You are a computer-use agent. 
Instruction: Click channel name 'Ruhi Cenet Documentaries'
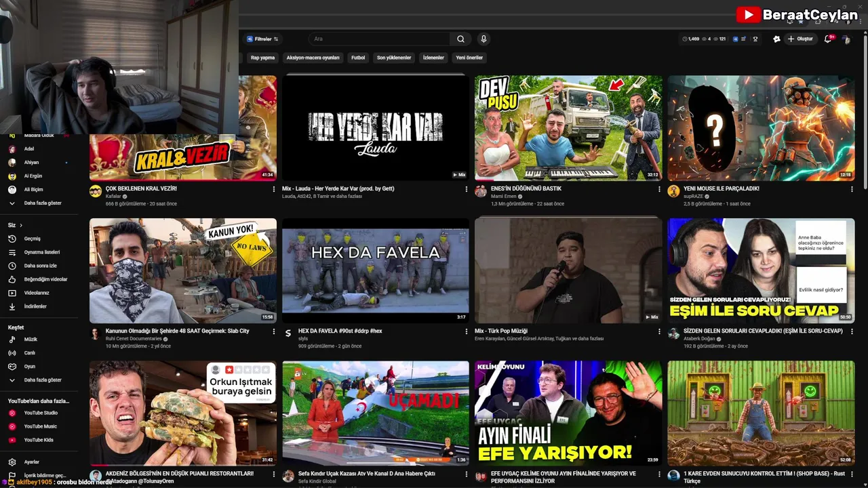(134, 338)
